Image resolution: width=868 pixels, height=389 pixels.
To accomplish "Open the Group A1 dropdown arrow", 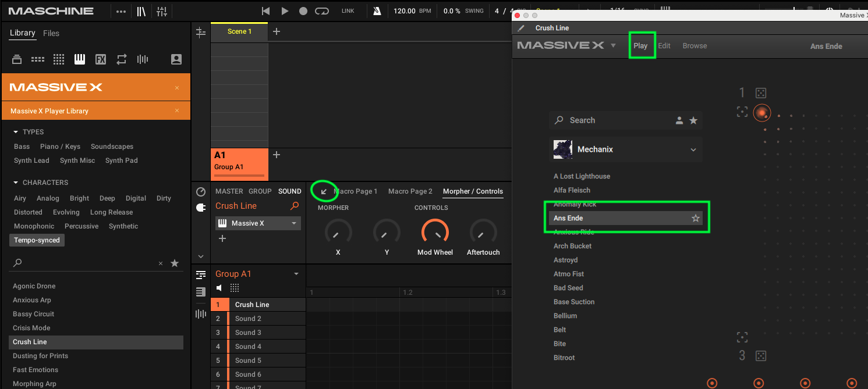I will click(296, 274).
